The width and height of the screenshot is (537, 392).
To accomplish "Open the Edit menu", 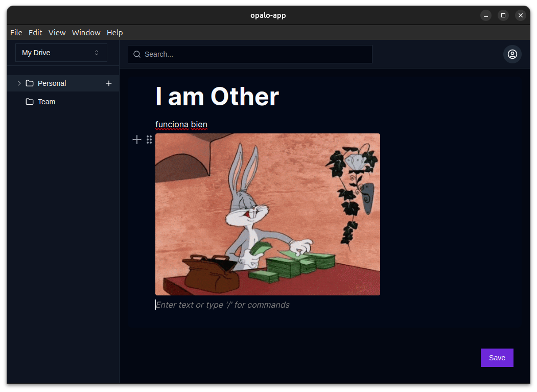I will coord(35,33).
